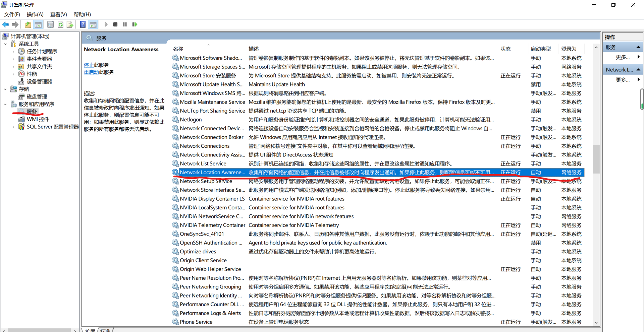This screenshot has width=644, height=332.
Task: Open the 文件(F) menu
Action: [x=12, y=14]
